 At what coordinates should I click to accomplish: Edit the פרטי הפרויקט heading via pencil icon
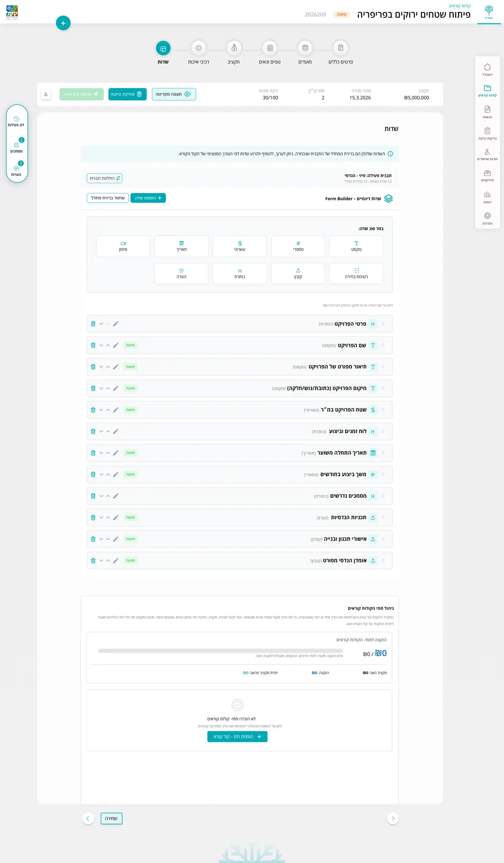click(115, 324)
